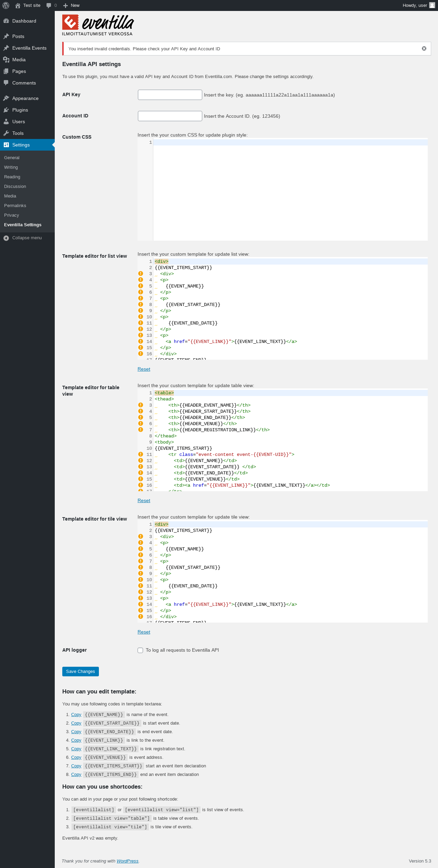Reset the table view template
Screen dimensions: 438x868
pyautogui.click(x=144, y=500)
